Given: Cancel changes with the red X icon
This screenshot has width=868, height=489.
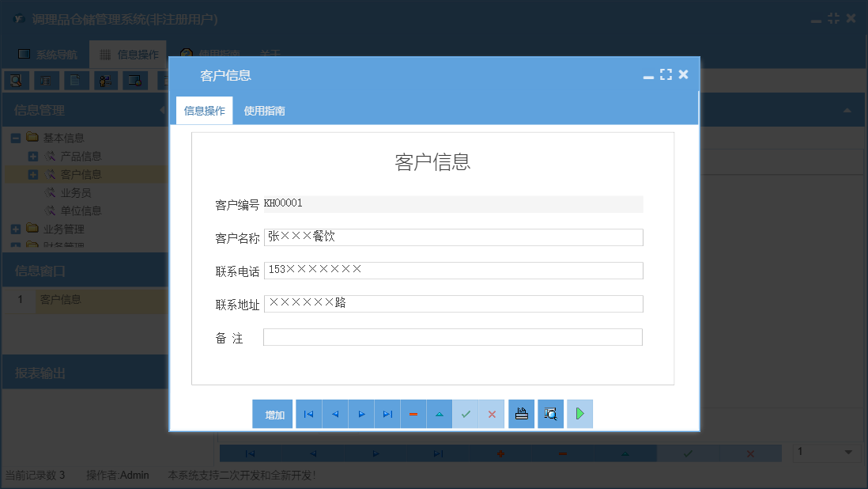Looking at the screenshot, I should (x=492, y=413).
